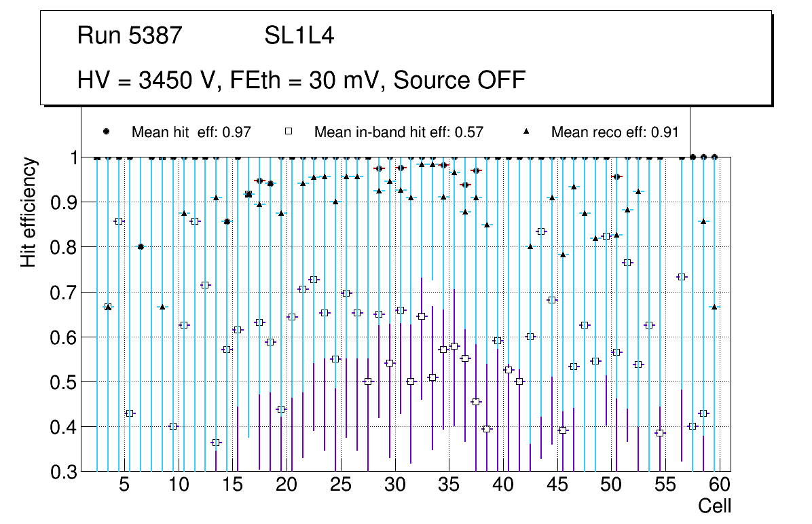This screenshot has height=524, width=812.
Task: Click the filled circle marker in the legend
Action: 105,132
